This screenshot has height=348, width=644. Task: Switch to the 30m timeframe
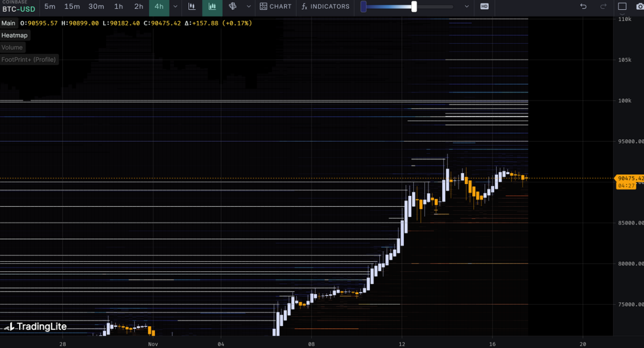[x=96, y=7]
